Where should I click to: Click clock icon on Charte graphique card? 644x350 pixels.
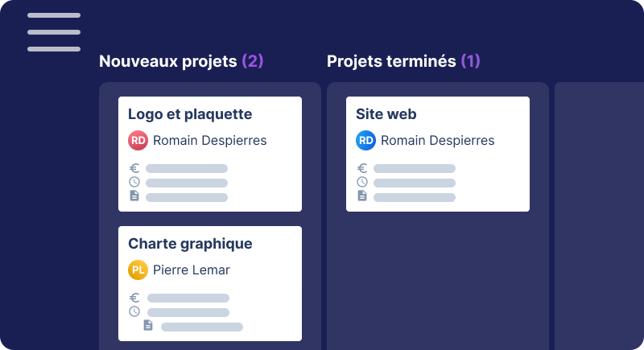[134, 311]
